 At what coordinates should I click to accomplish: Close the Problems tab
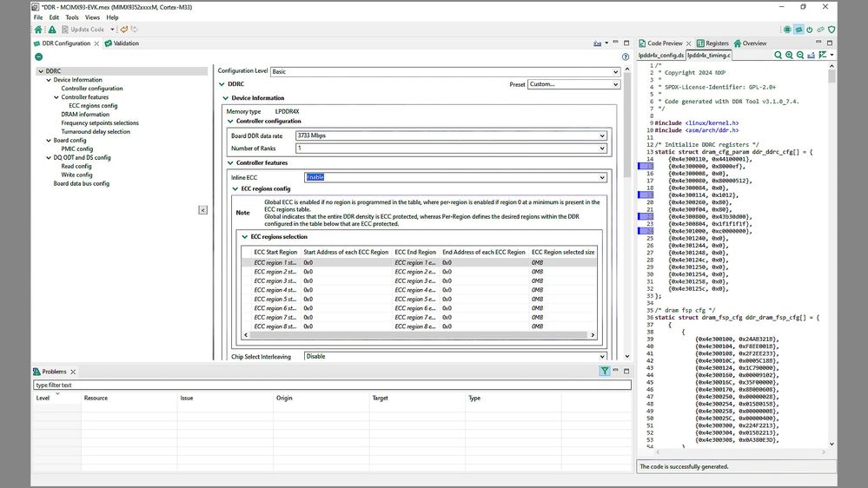[73, 372]
